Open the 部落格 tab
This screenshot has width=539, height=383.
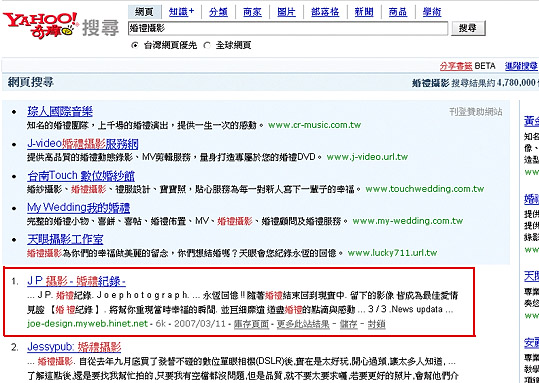[x=325, y=12]
